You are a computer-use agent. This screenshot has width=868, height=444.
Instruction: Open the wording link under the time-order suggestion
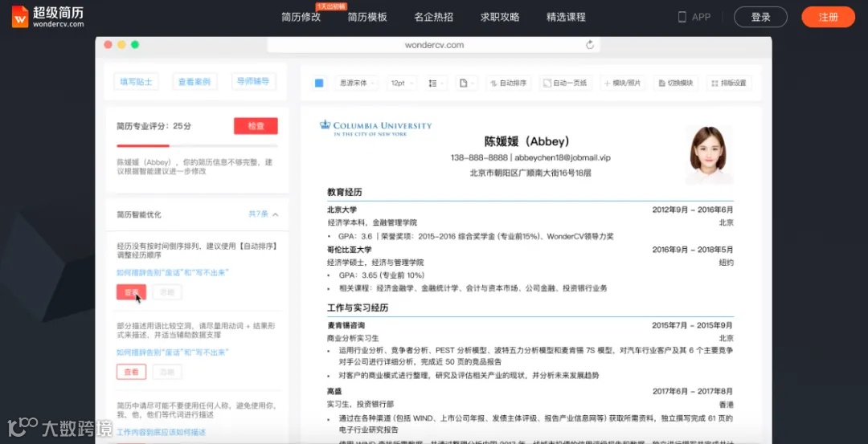click(173, 273)
